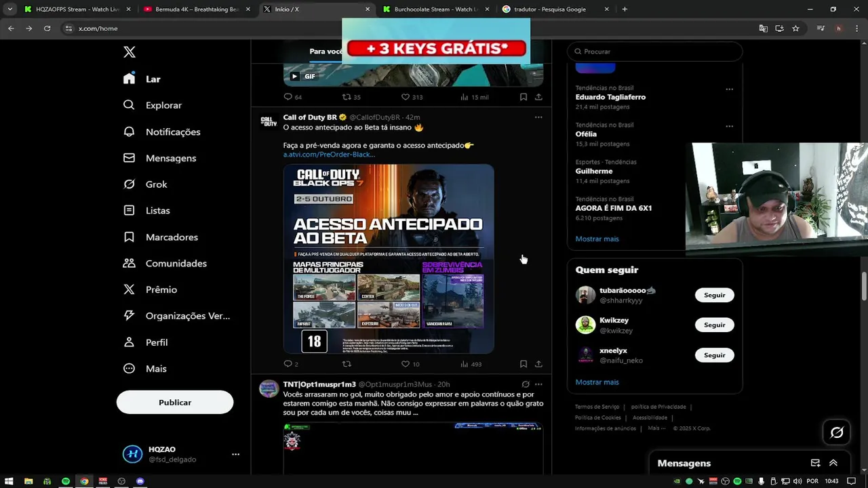Repost the Call of Duty BR post
868x488 pixels.
coord(347,364)
